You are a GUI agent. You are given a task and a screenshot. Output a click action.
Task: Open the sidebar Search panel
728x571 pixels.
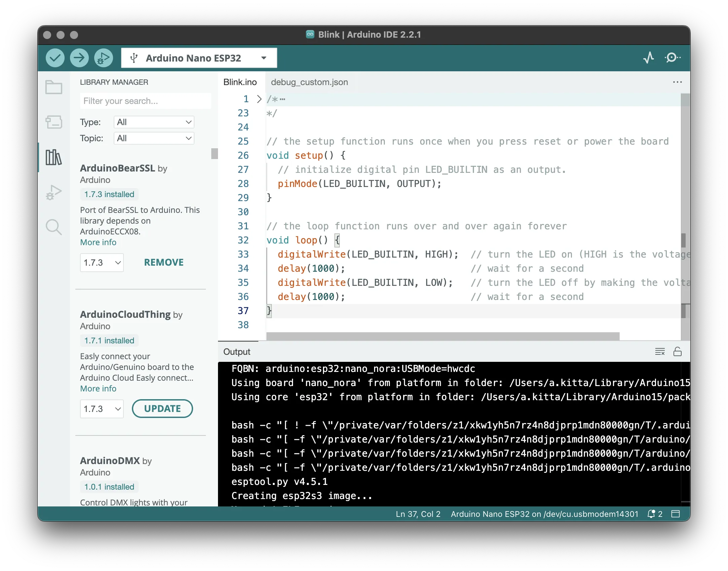(54, 227)
